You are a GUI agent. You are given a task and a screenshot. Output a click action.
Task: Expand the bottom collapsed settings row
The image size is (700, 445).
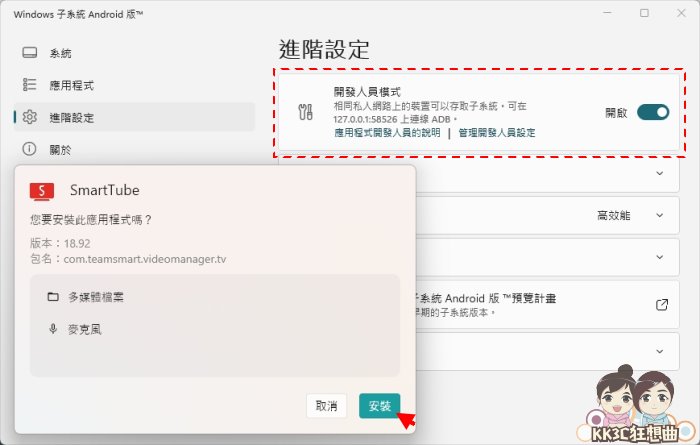(x=660, y=351)
